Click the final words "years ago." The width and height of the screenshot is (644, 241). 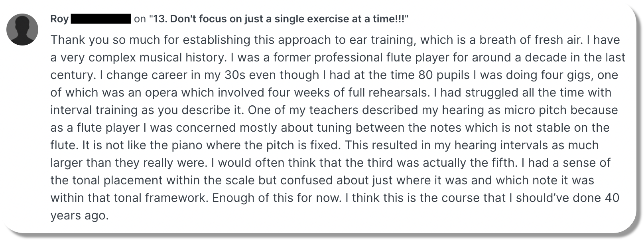point(79,215)
